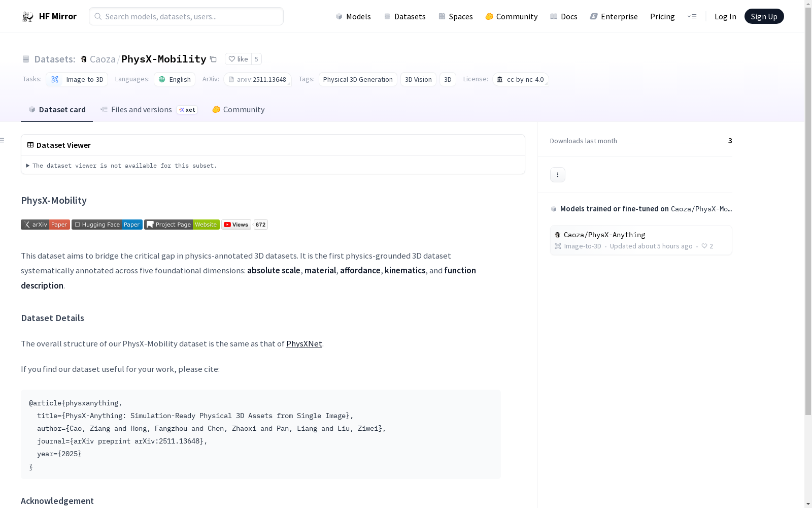This screenshot has width=812, height=508.
Task: Open the arXiv Paper badge
Action: click(45, 225)
